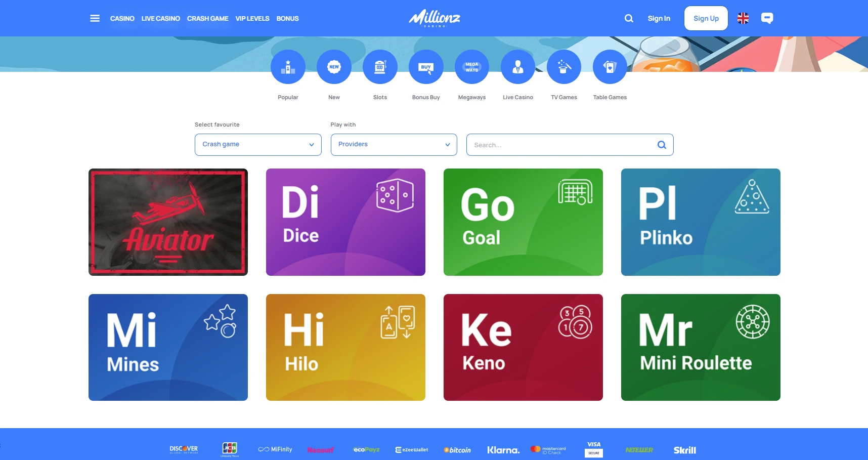
Task: Open the CASINO menu item
Action: pos(122,18)
